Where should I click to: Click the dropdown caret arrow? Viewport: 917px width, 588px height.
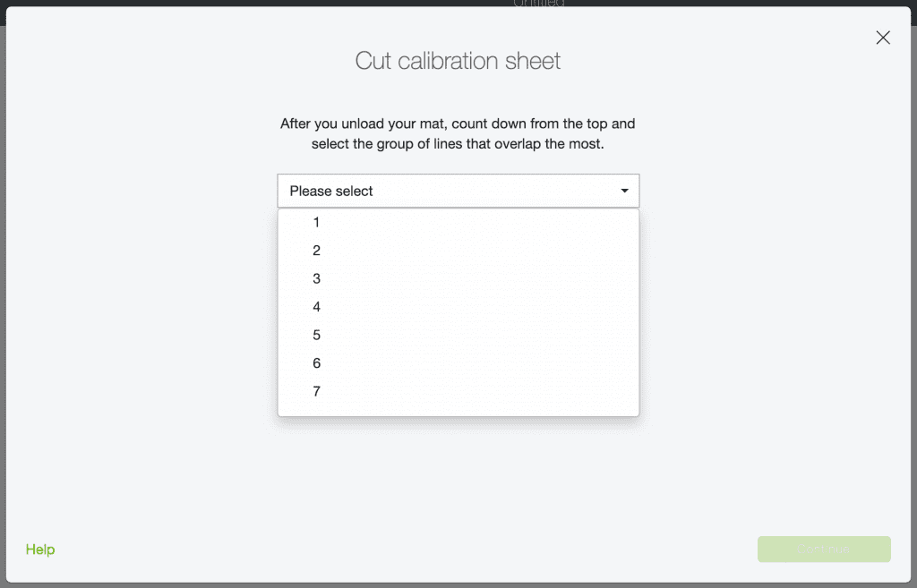[x=624, y=191]
